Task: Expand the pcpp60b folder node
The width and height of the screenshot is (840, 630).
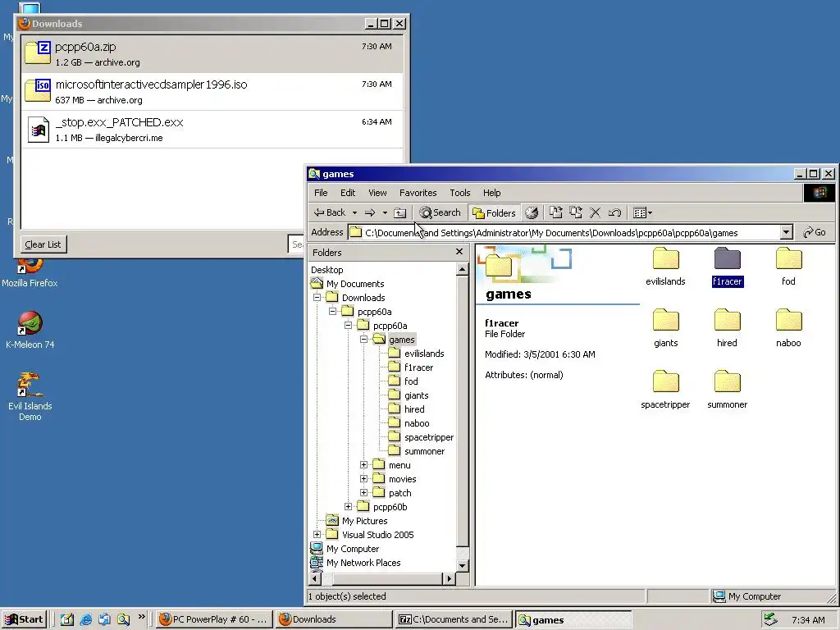Action: tap(348, 507)
